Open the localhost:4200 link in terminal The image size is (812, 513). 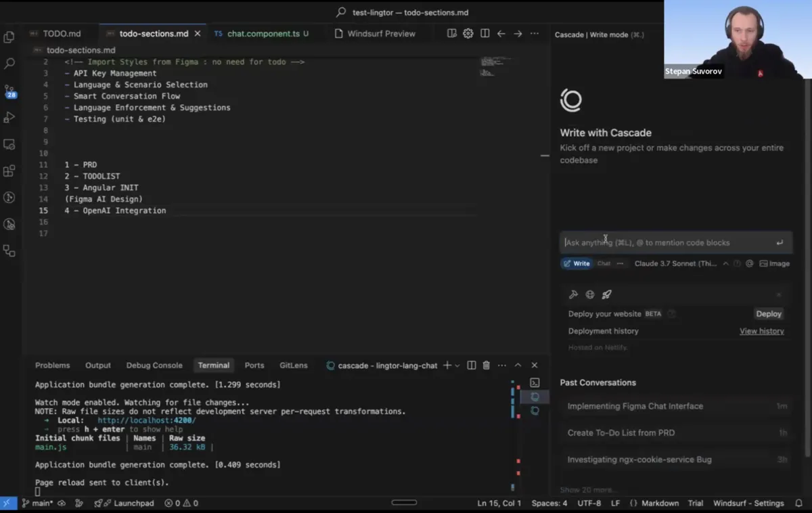(x=147, y=420)
